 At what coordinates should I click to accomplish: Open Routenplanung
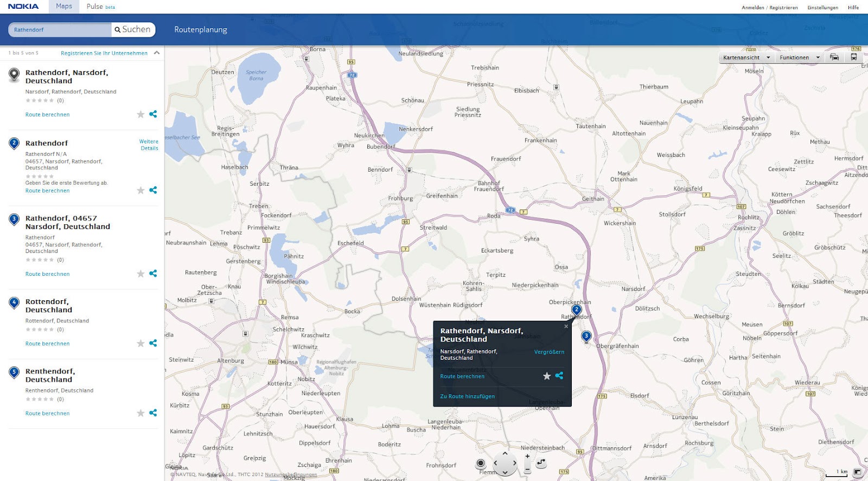click(x=201, y=30)
